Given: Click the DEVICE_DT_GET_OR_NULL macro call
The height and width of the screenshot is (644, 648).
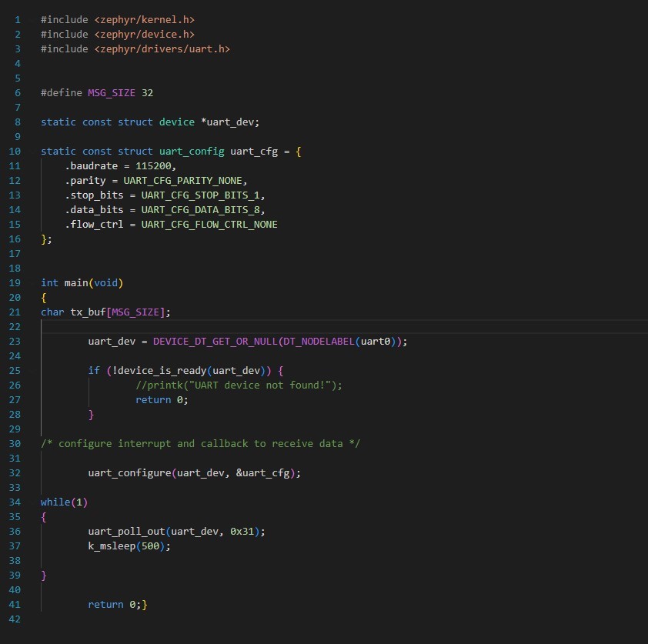Looking at the screenshot, I should 215,342.
